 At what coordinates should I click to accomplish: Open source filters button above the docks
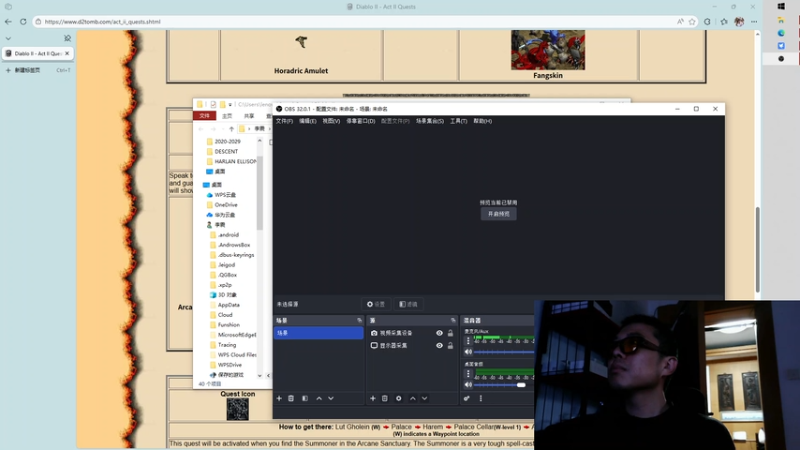click(x=408, y=304)
